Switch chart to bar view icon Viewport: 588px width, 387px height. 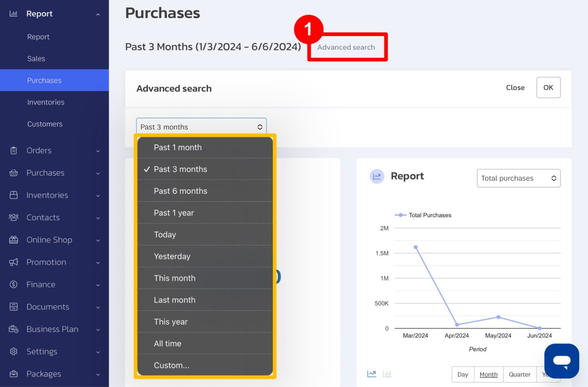click(387, 374)
